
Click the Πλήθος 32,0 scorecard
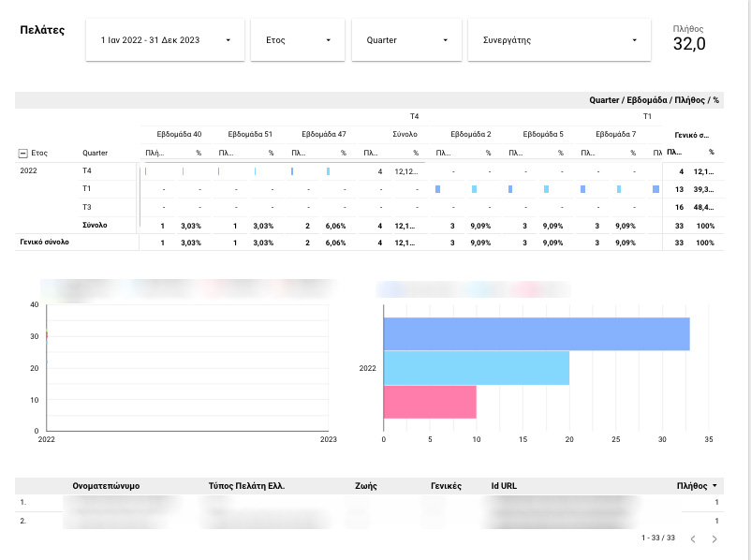(689, 38)
